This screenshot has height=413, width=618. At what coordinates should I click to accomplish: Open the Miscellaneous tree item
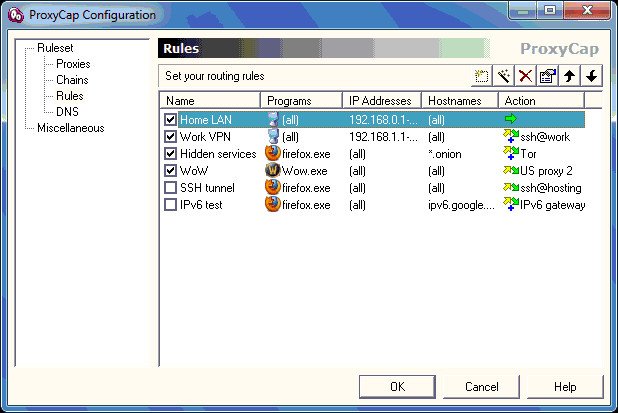point(70,128)
